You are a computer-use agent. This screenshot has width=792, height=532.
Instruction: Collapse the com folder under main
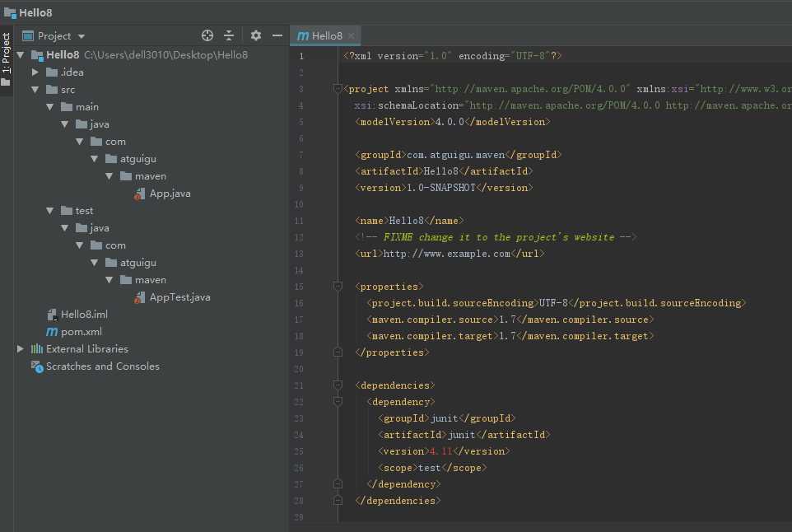[80, 142]
